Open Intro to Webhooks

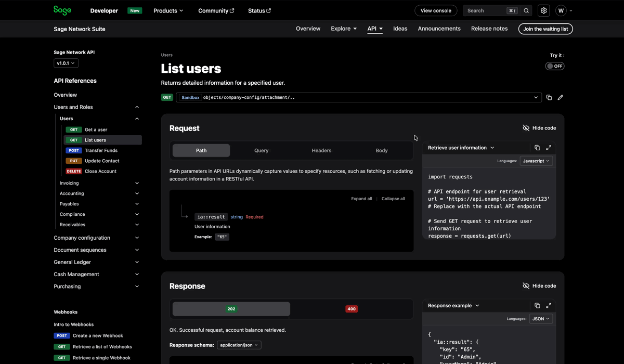click(74, 324)
